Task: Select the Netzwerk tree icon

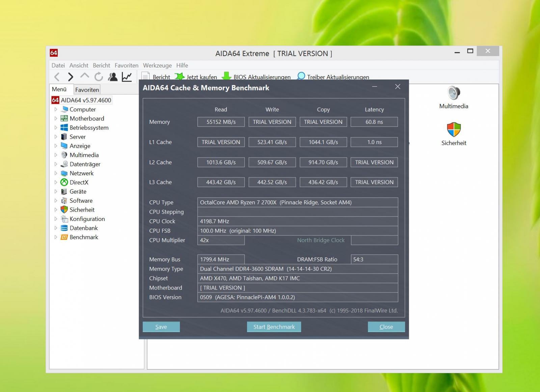Action: coord(64,173)
